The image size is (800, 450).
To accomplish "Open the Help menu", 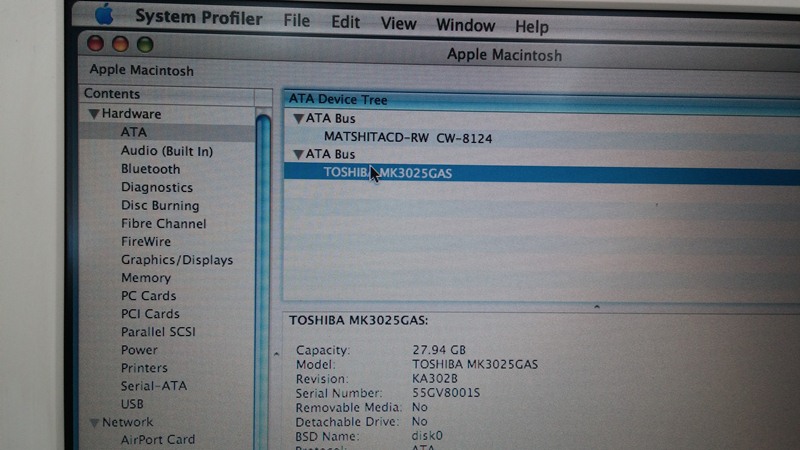I will 532,27.
